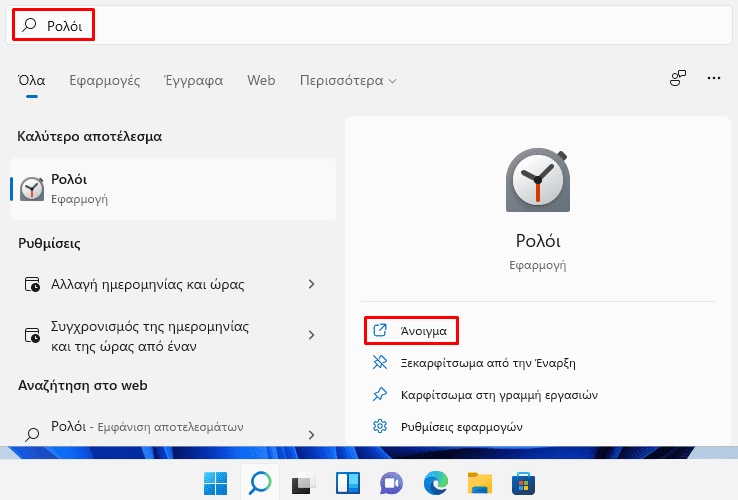
Task: Switch to the Έγγραφα tab
Action: click(193, 81)
